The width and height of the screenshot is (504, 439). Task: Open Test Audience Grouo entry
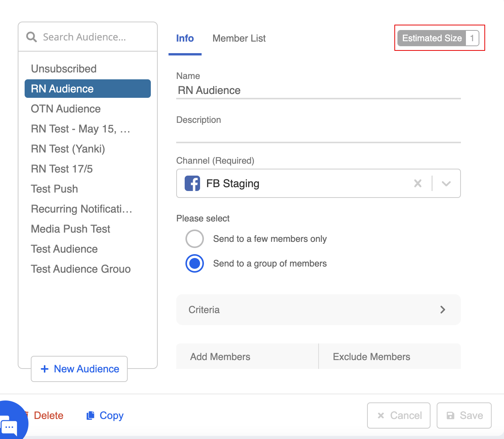[x=88, y=269]
